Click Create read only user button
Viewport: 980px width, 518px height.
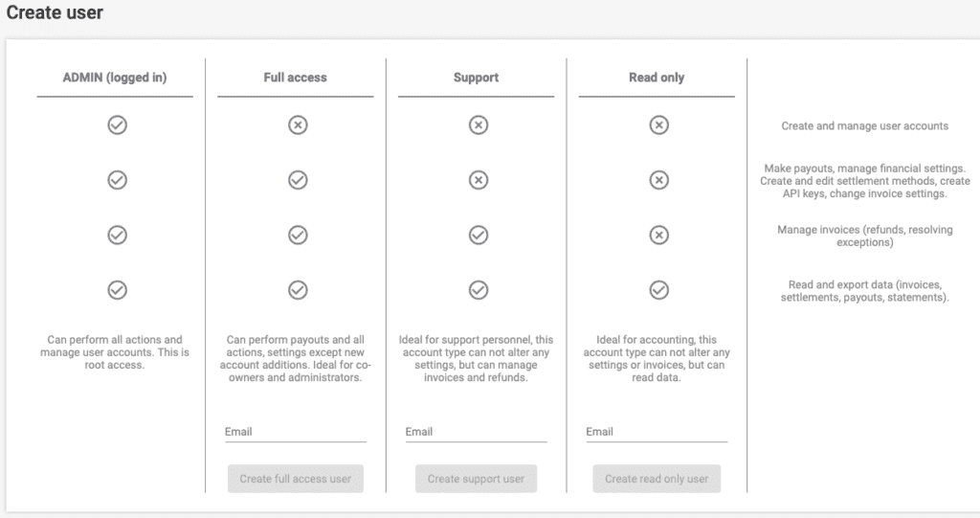pyautogui.click(x=657, y=479)
